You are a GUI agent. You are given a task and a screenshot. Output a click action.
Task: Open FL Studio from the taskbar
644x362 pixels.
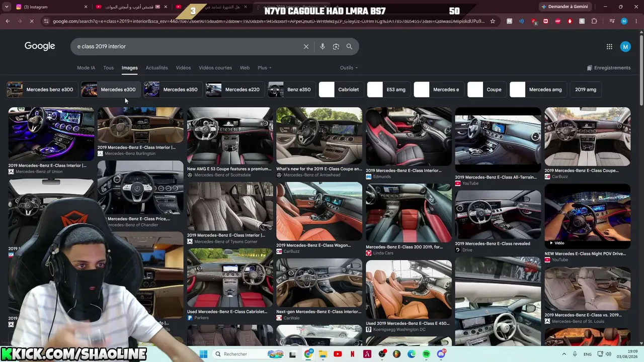point(396,354)
